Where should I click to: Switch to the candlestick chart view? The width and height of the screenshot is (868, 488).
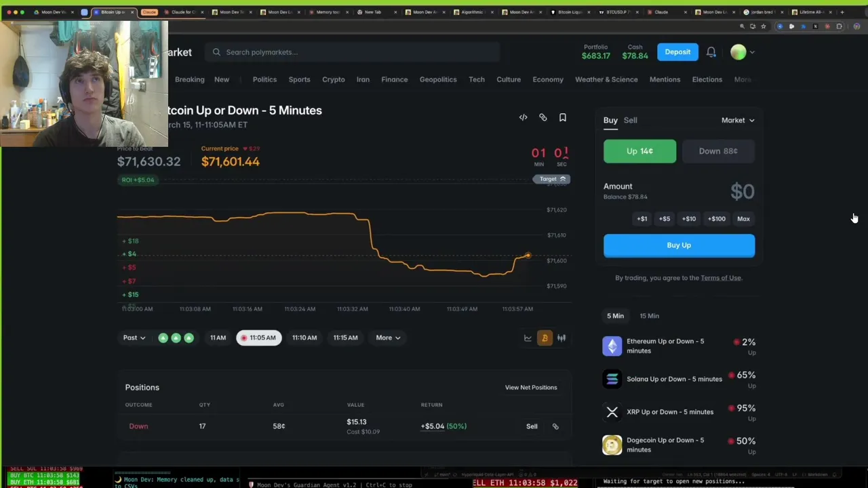[x=561, y=338]
